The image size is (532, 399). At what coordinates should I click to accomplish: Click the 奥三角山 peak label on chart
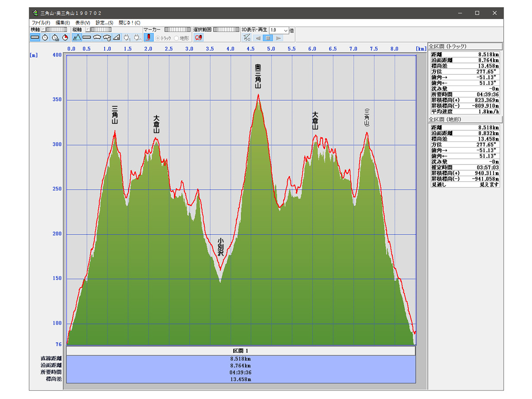tap(258, 76)
